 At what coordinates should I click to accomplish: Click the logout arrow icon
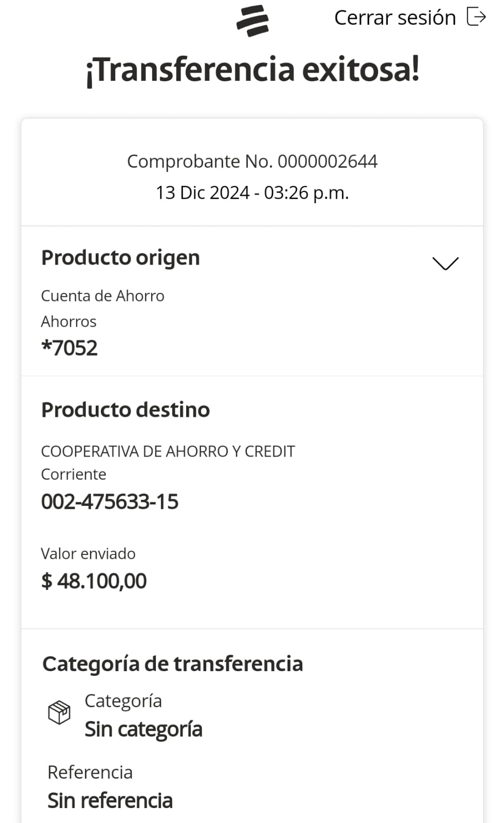tap(476, 17)
